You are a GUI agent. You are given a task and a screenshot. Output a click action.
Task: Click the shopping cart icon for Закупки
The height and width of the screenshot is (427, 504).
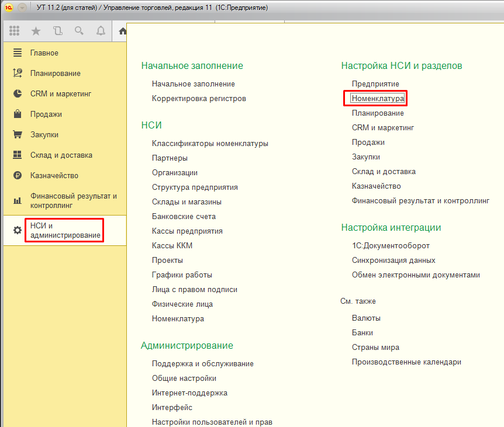point(18,135)
